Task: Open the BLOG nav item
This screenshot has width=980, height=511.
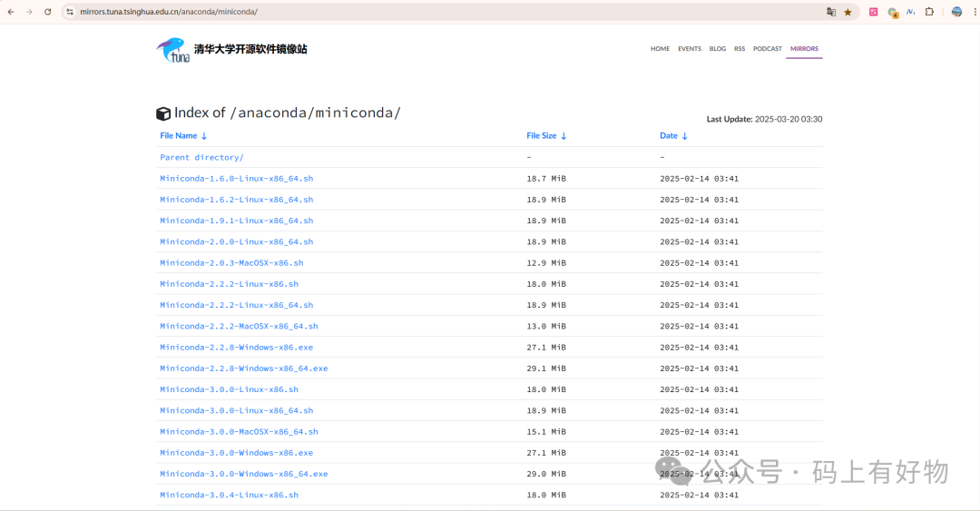Action: click(x=718, y=49)
